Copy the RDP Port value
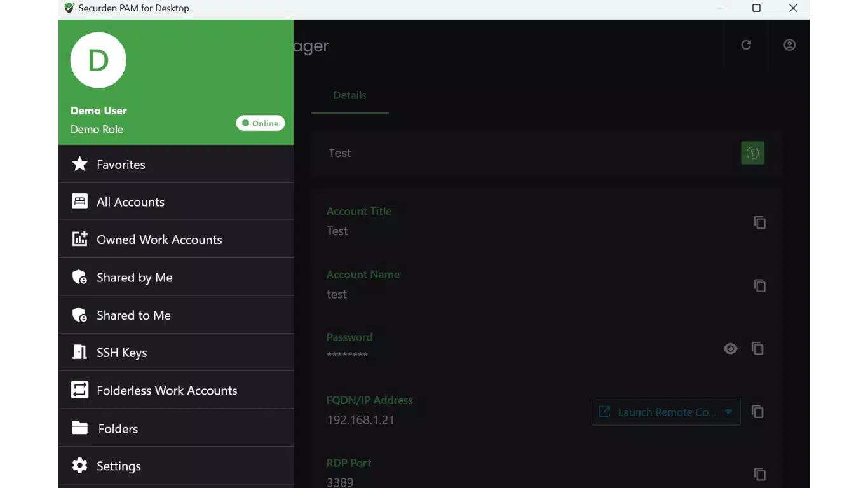868x488 pixels. [x=759, y=474]
